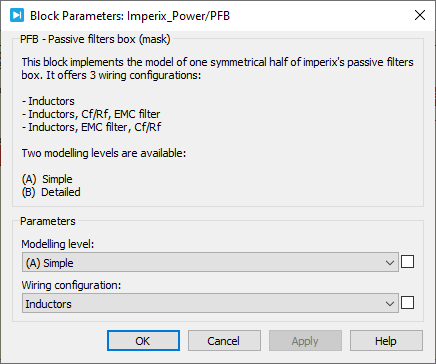The height and width of the screenshot is (364, 436).
Task: Click the "- Inductors, EMC filter, Cf/Rf" line
Action: click(x=92, y=127)
